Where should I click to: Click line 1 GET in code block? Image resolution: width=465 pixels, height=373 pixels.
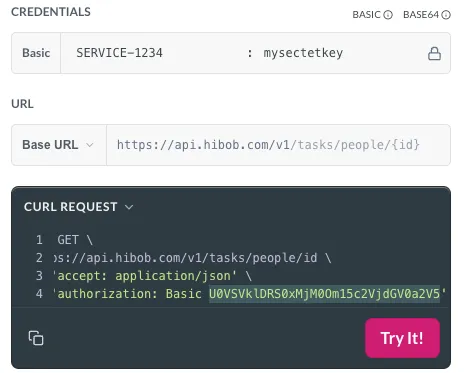click(68, 240)
